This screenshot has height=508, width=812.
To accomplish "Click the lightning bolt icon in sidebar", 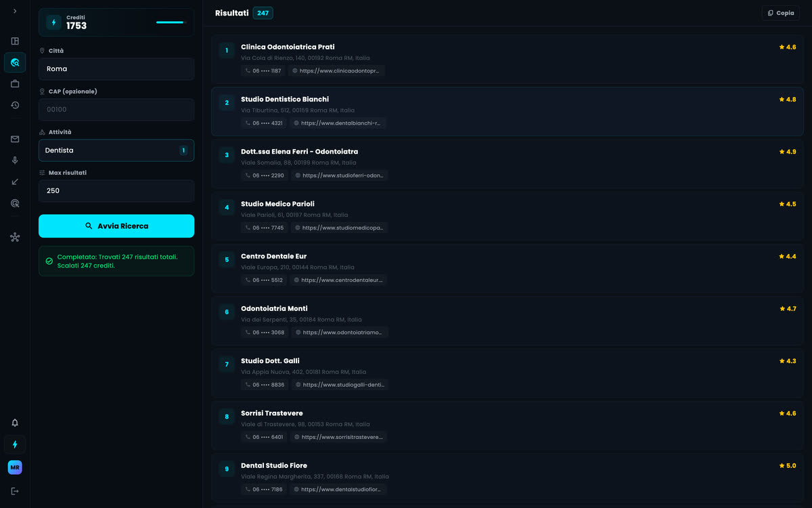I will click(x=15, y=444).
